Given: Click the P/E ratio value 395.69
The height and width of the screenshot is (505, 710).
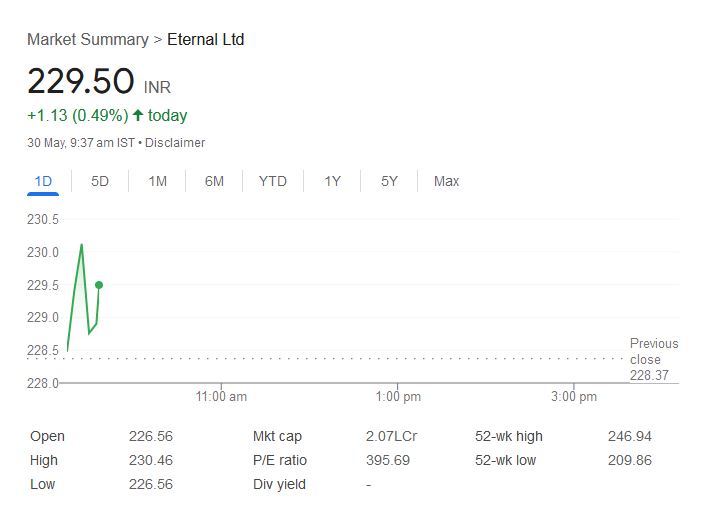Looking at the screenshot, I should pos(388,460).
